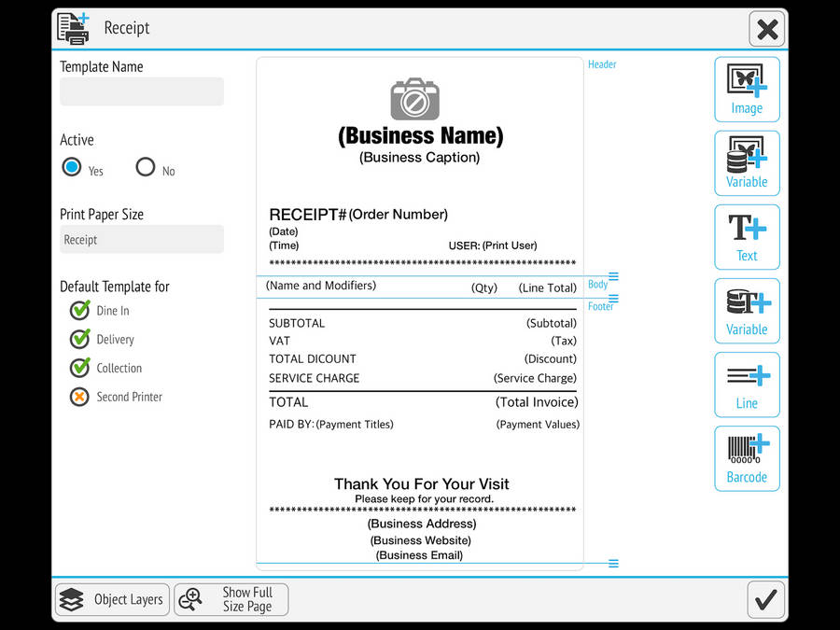Select the camera image placeholder on the receipt
The image size is (840, 630).
click(414, 98)
